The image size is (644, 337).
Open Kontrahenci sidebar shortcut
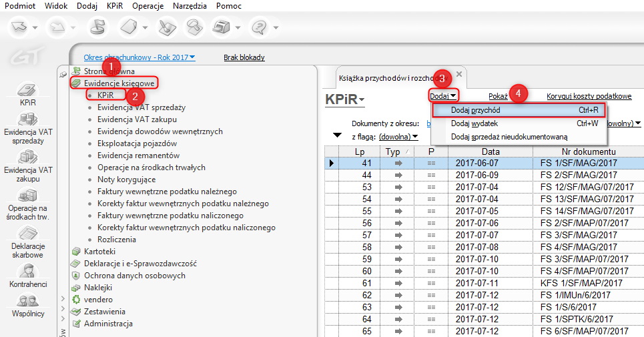pos(28,276)
